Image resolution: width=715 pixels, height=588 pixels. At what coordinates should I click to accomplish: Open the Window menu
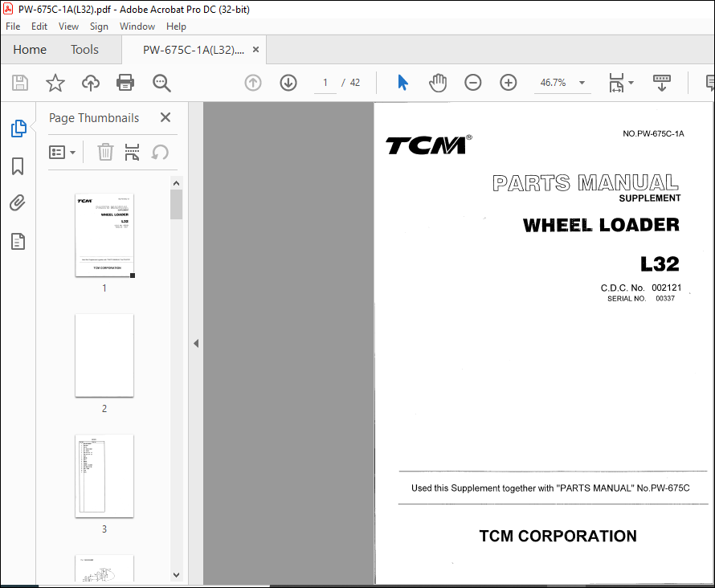[137, 27]
